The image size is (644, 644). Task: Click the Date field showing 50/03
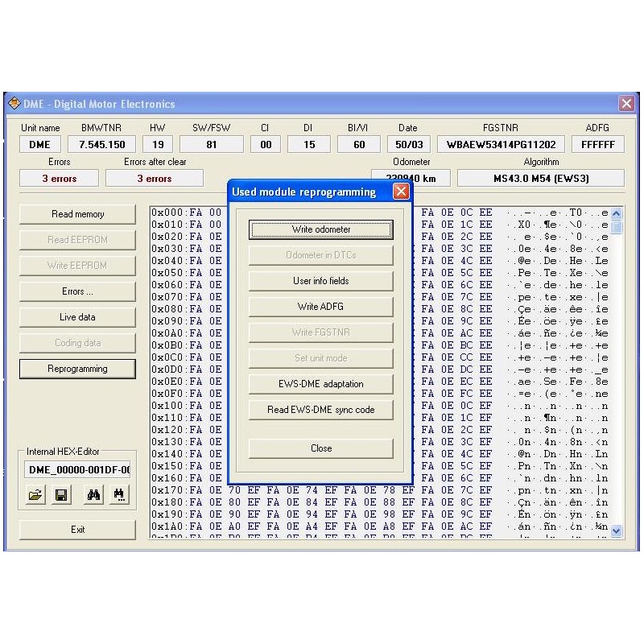(x=409, y=145)
